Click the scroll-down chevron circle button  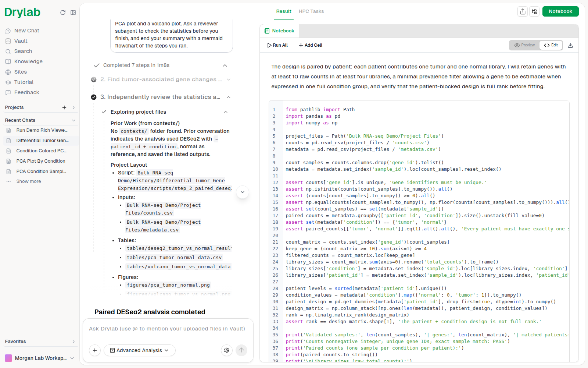coord(243,192)
